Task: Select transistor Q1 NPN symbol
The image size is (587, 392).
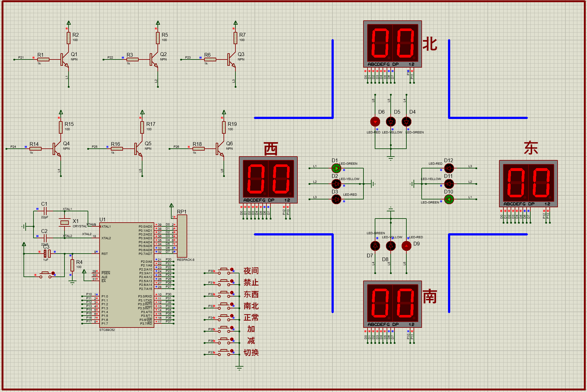Action: pos(65,59)
